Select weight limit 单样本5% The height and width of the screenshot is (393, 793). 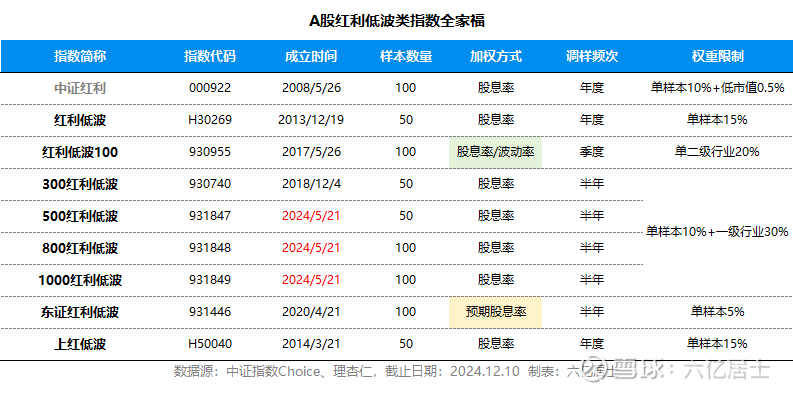coord(717,312)
